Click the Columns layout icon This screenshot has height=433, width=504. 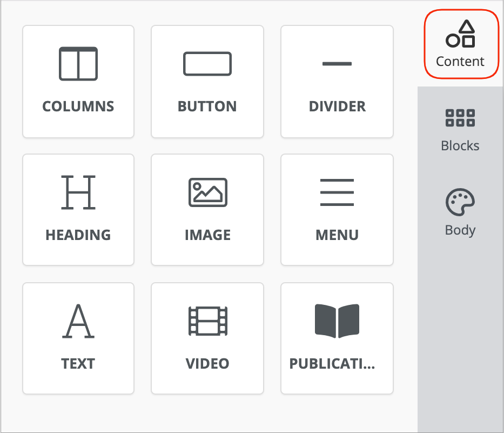78,64
